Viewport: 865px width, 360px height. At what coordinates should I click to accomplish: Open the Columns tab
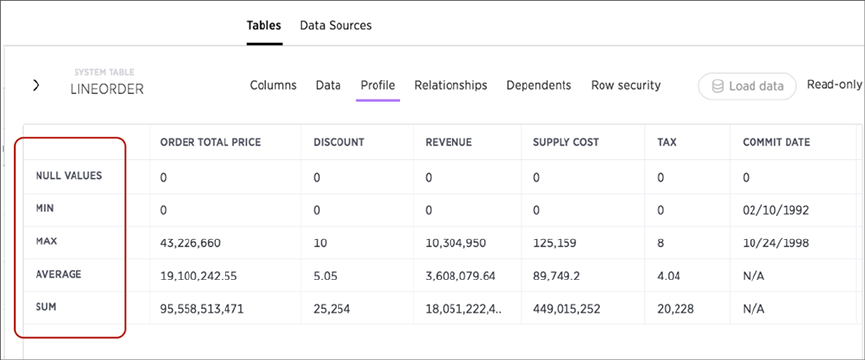[x=273, y=85]
